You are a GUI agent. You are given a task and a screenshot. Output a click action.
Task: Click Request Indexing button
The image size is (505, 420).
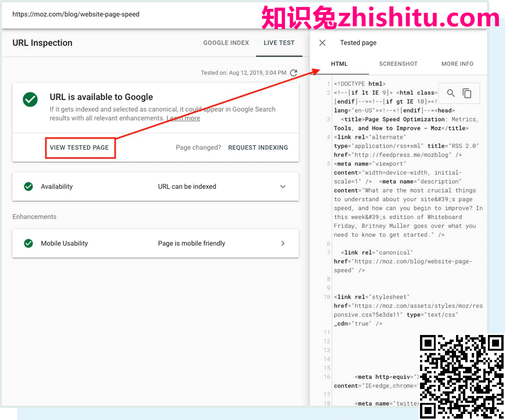tap(258, 147)
